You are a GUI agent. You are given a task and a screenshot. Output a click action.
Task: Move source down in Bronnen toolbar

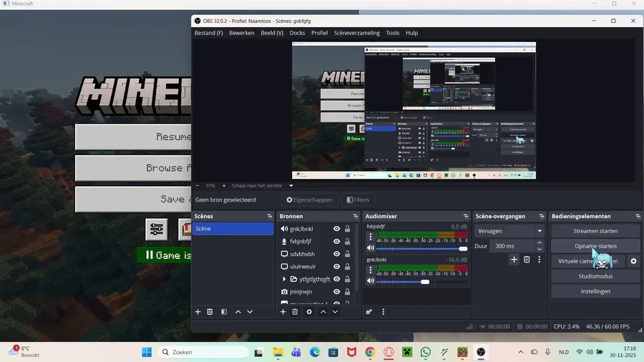[x=335, y=312]
